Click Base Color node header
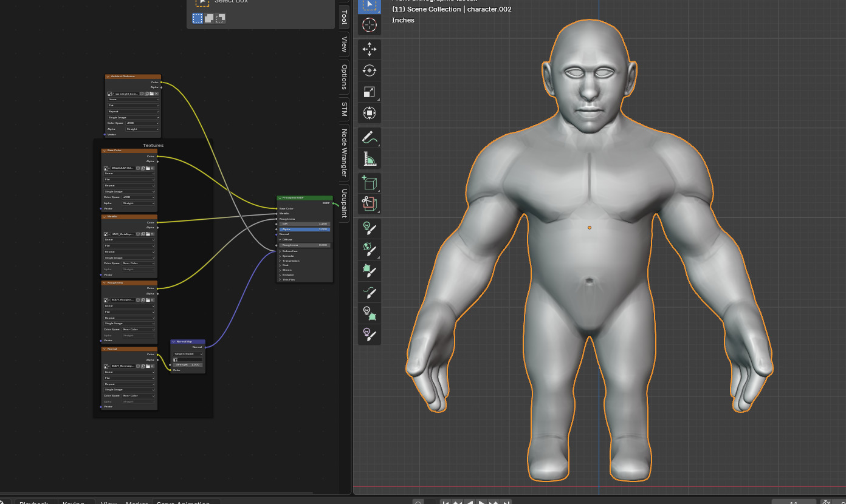Image resolution: width=846 pixels, height=504 pixels. [129, 151]
